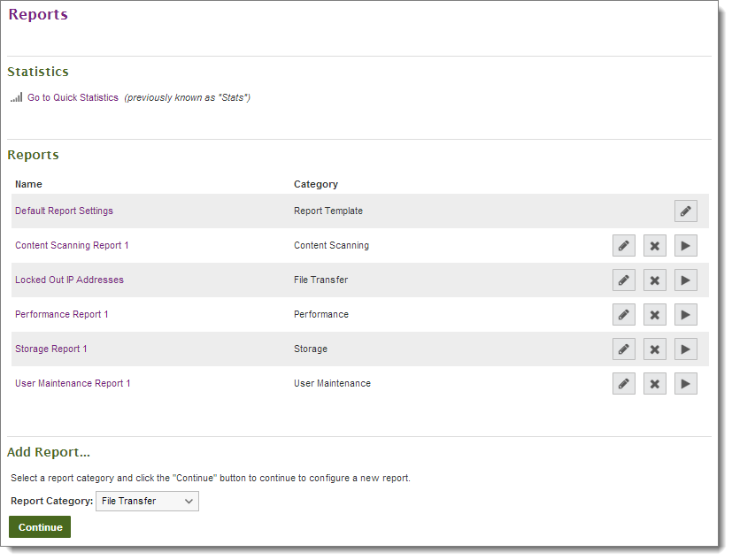Select the 'Content Scanning' category cell
Screen dimensions: 732x560
(x=331, y=245)
